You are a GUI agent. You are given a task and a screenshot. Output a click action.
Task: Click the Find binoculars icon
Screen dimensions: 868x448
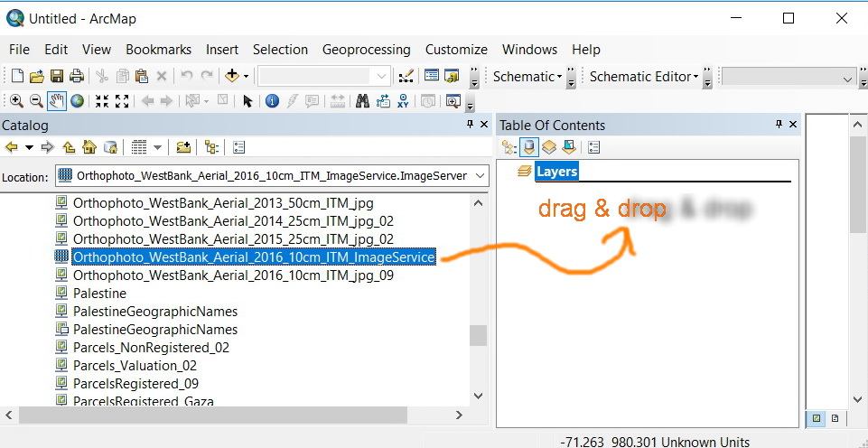tap(362, 101)
